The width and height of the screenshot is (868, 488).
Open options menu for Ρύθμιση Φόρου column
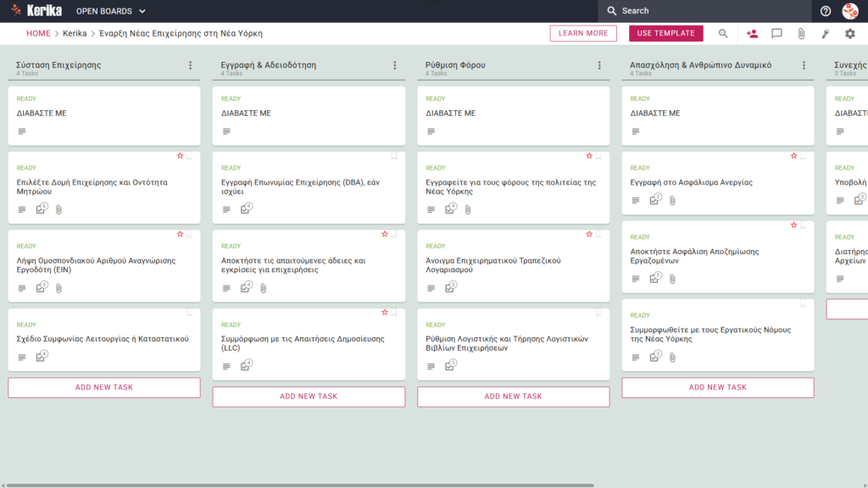(x=599, y=65)
